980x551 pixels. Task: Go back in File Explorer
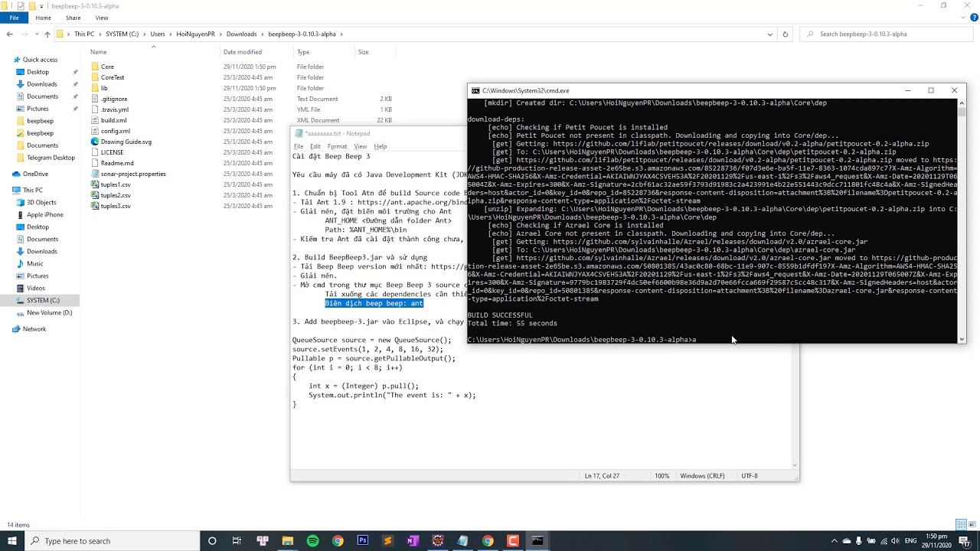pyautogui.click(x=9, y=34)
